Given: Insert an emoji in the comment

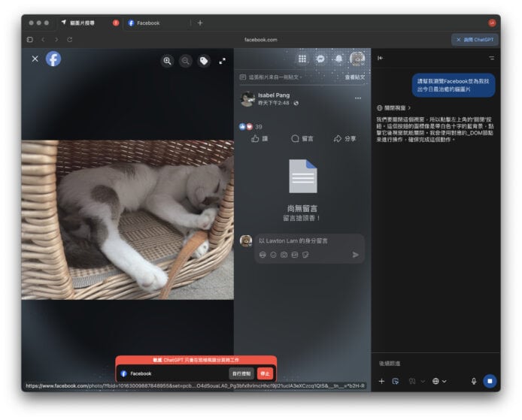Looking at the screenshot, I should 273,255.
